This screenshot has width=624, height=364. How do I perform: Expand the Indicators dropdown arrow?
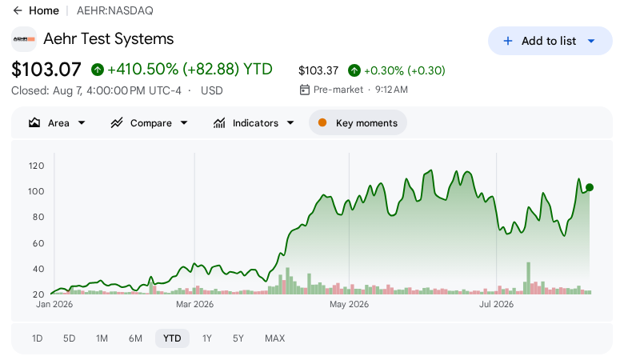click(x=290, y=123)
